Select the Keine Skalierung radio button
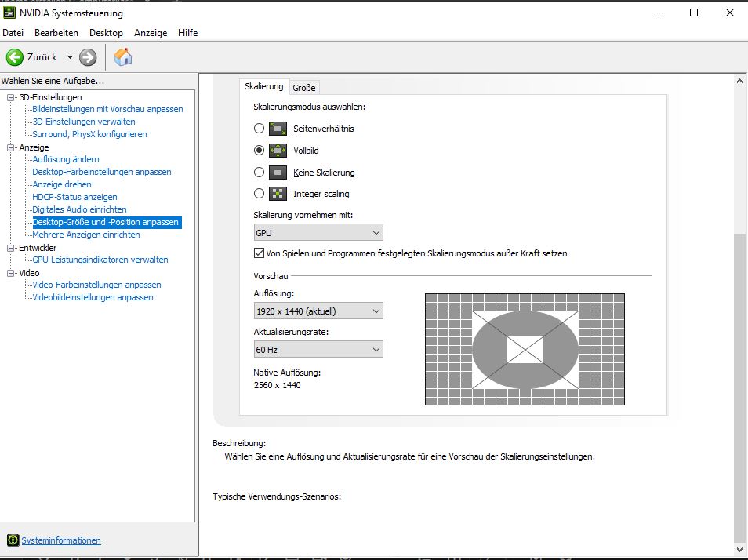The image size is (748, 560). 259,173
